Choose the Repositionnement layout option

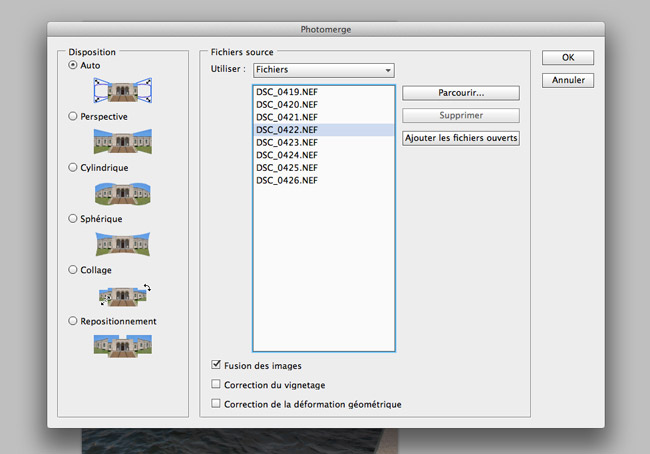coord(73,321)
